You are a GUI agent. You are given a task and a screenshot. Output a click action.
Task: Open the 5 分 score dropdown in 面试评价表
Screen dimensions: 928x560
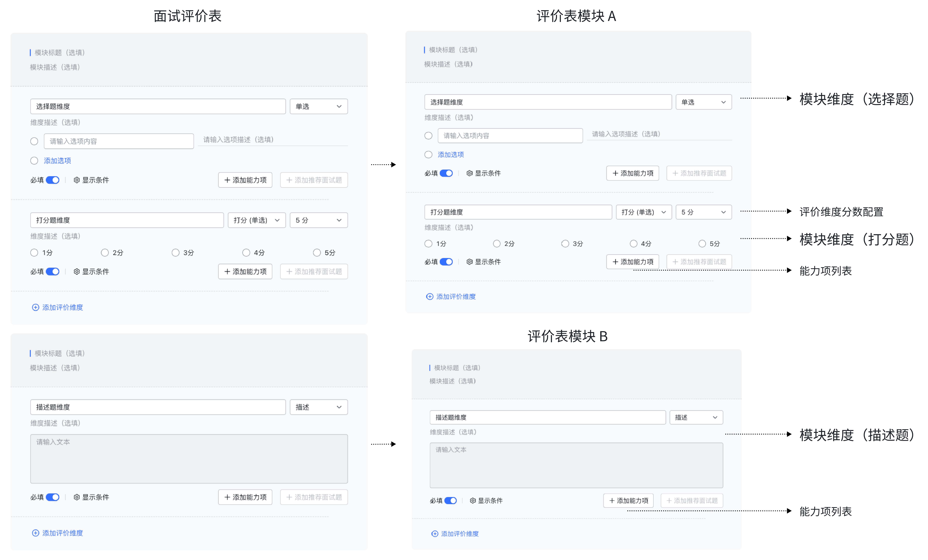tap(319, 220)
